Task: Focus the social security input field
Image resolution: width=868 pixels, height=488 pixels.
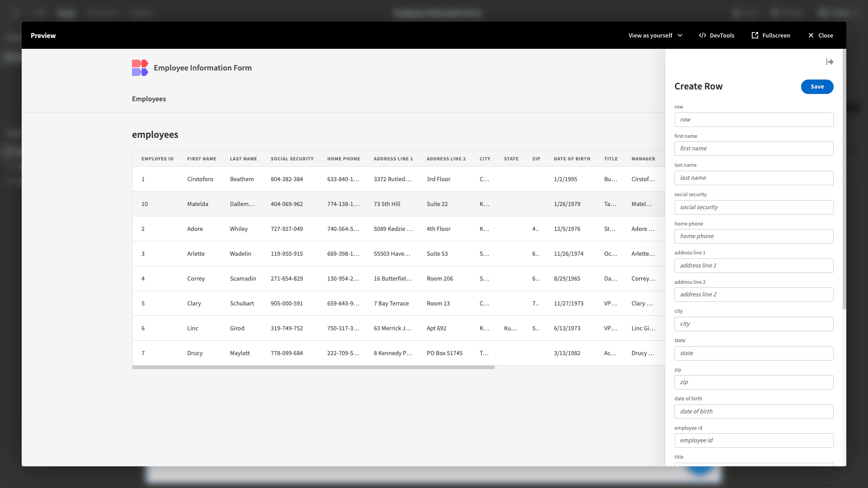Action: [754, 207]
